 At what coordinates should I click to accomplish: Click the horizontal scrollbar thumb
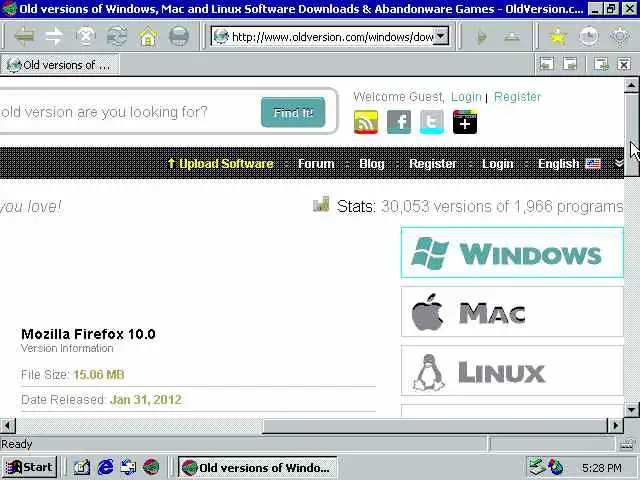coord(435,426)
